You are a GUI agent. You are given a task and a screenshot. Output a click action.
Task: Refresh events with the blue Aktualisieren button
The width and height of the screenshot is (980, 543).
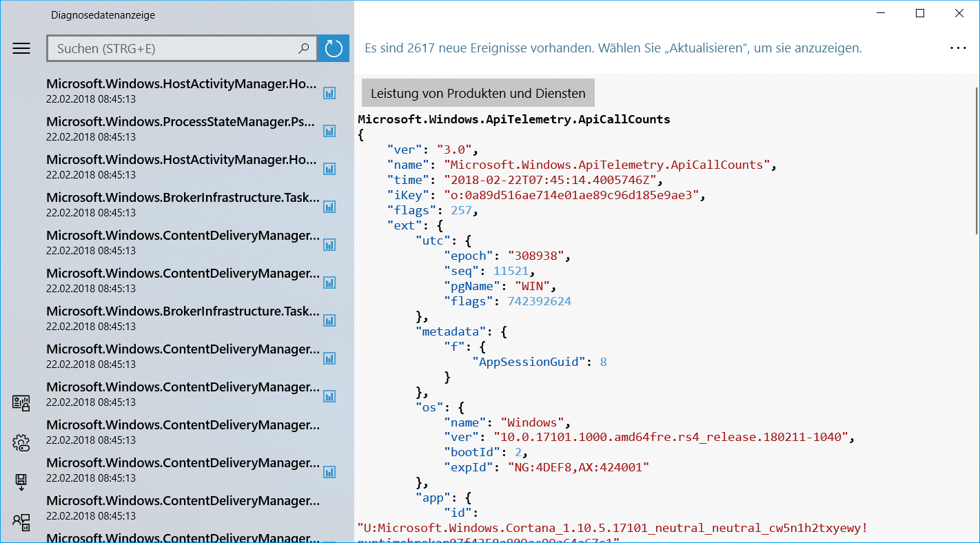[x=334, y=49]
